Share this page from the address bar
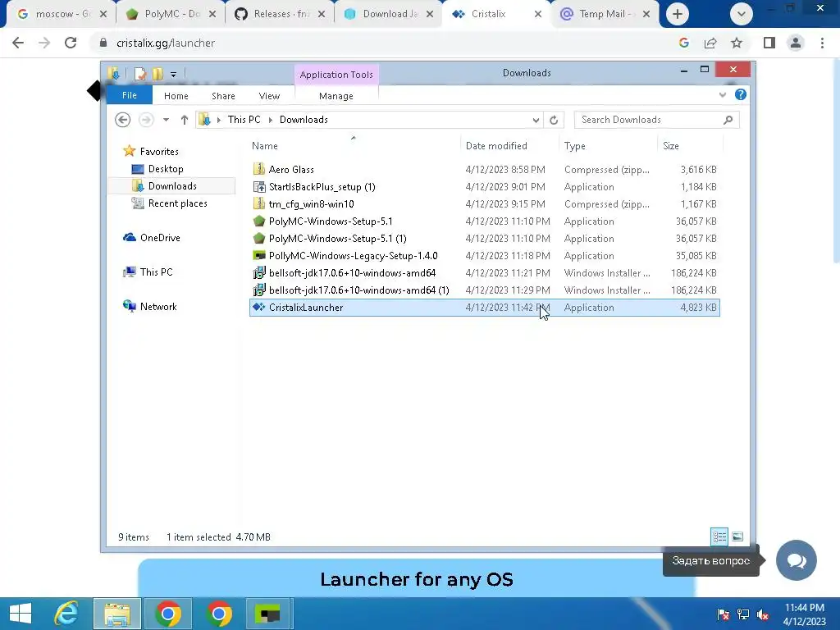Screen dimensions: 840x630 click(x=710, y=43)
